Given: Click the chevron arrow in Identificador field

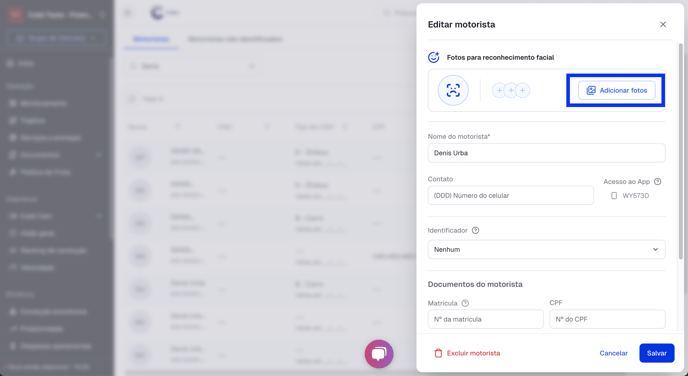Looking at the screenshot, I should click(655, 249).
